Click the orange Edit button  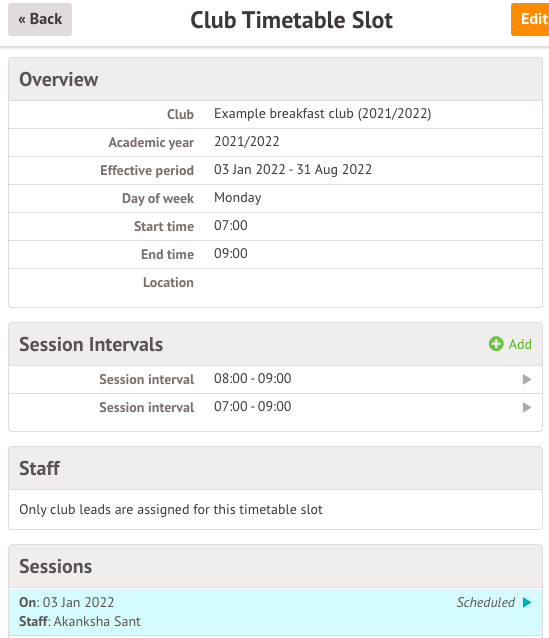tap(530, 19)
